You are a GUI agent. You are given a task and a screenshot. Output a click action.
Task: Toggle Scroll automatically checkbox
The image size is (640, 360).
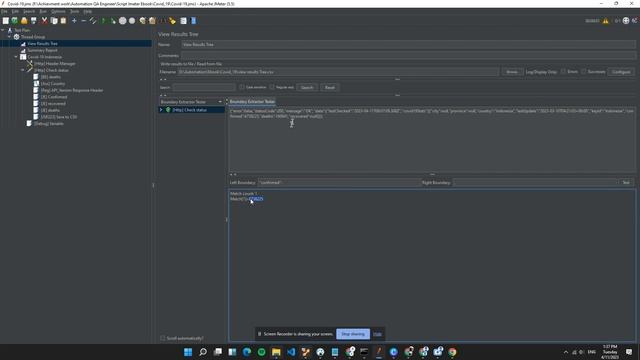(163, 338)
